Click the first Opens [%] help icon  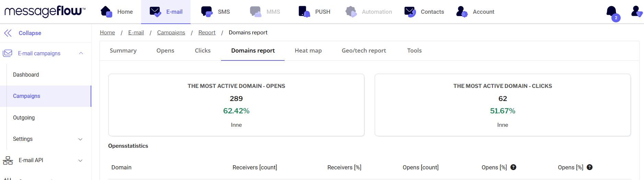pyautogui.click(x=513, y=167)
